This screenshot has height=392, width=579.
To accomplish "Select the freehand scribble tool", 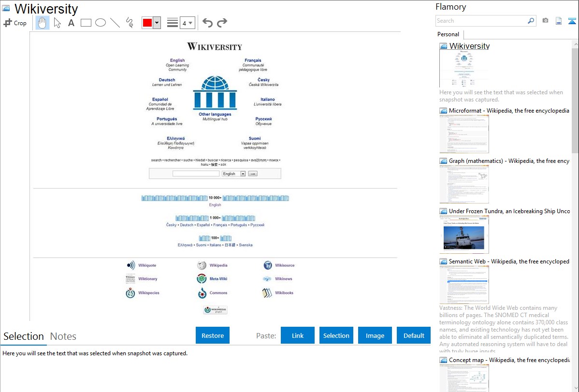I will [x=130, y=23].
